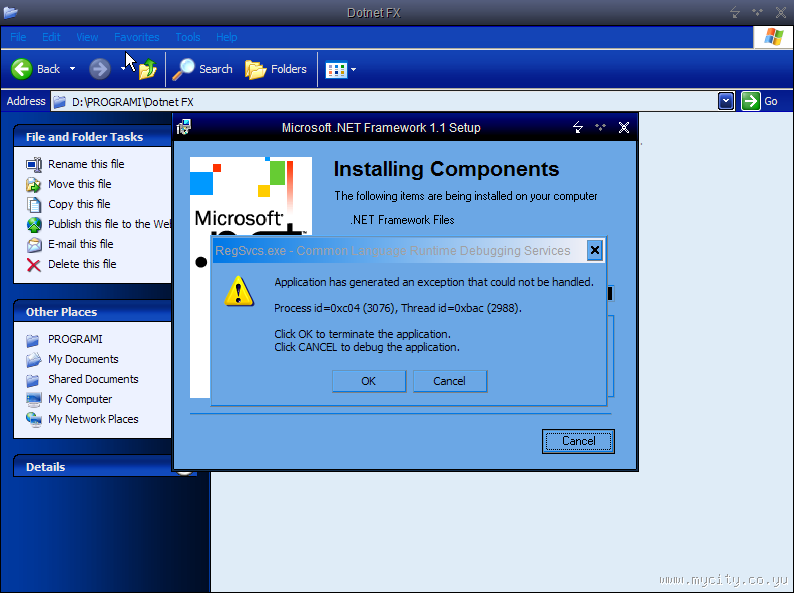Screen dimensions: 794x593
Task: Open Shared Documents link
Action: click(x=93, y=379)
